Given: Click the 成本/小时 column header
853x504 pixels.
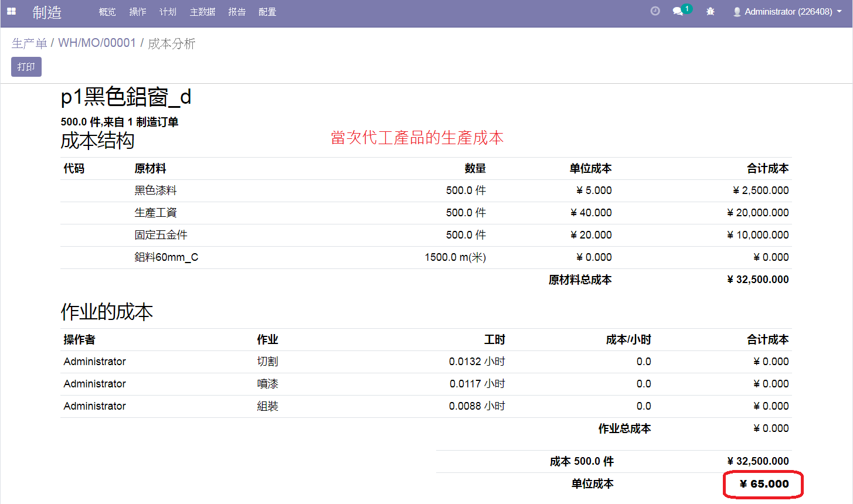Looking at the screenshot, I should click(x=628, y=339).
